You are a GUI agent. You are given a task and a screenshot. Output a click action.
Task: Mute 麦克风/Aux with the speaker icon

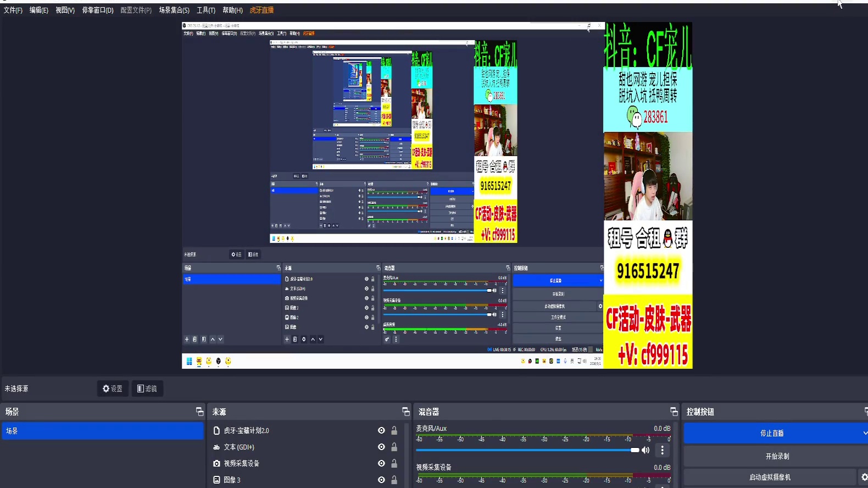point(646,450)
